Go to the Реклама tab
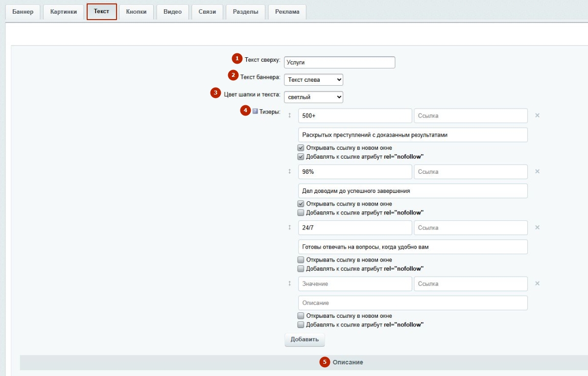Screen dimensions: 588x376 (287, 12)
